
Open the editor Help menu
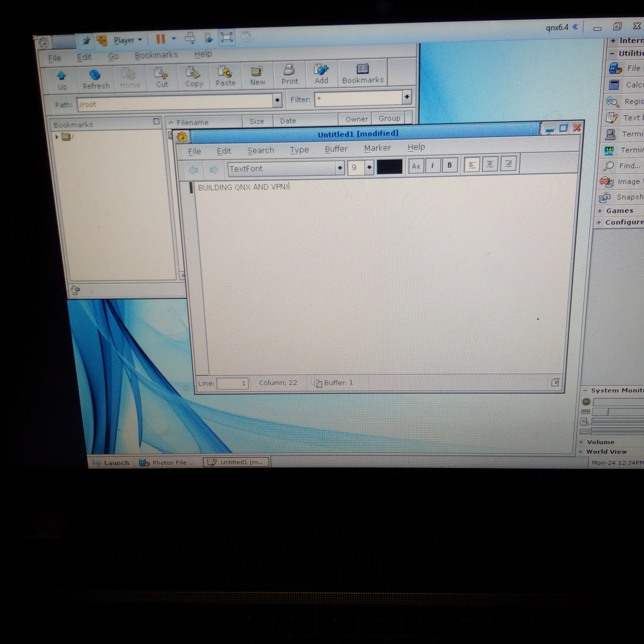416,147
